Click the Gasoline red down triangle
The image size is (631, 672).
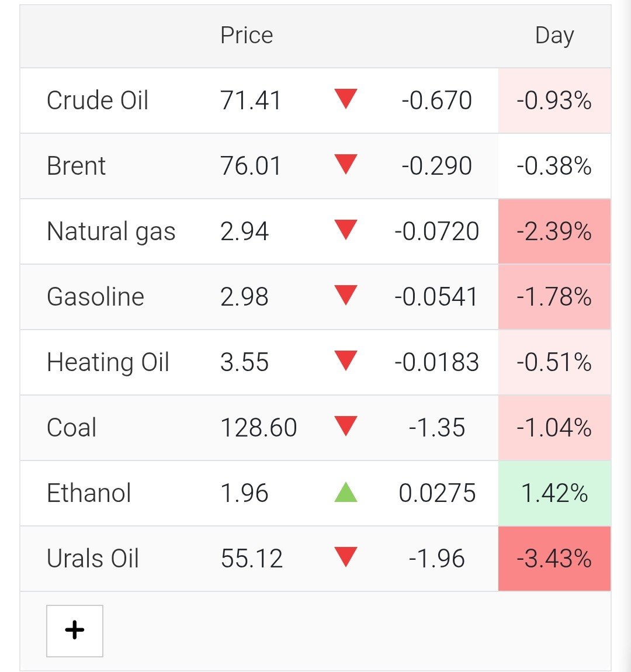[x=346, y=296]
